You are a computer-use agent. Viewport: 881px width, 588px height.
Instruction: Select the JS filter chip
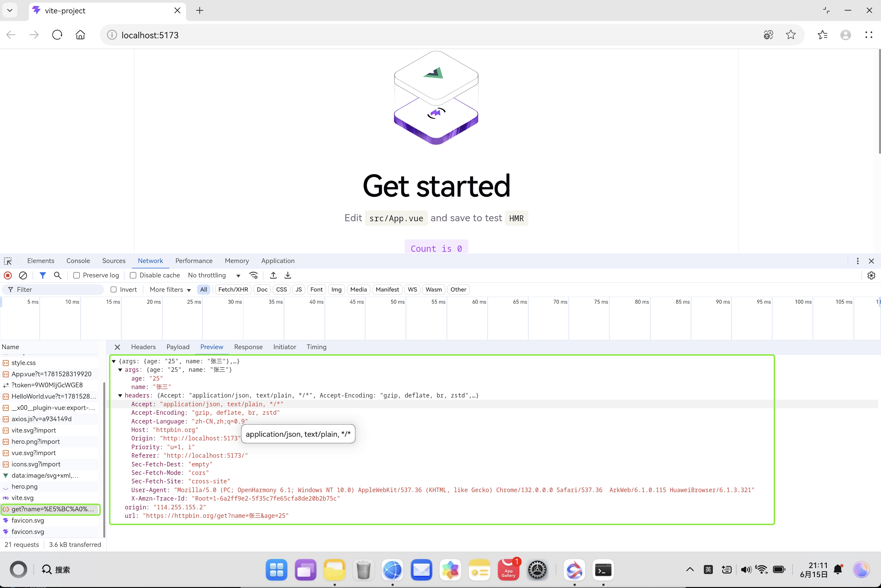(299, 290)
